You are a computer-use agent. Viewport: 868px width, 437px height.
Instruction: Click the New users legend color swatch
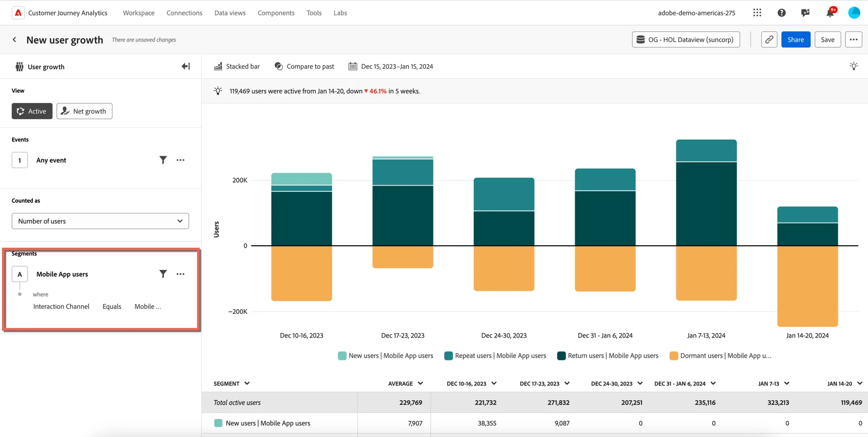tap(342, 356)
